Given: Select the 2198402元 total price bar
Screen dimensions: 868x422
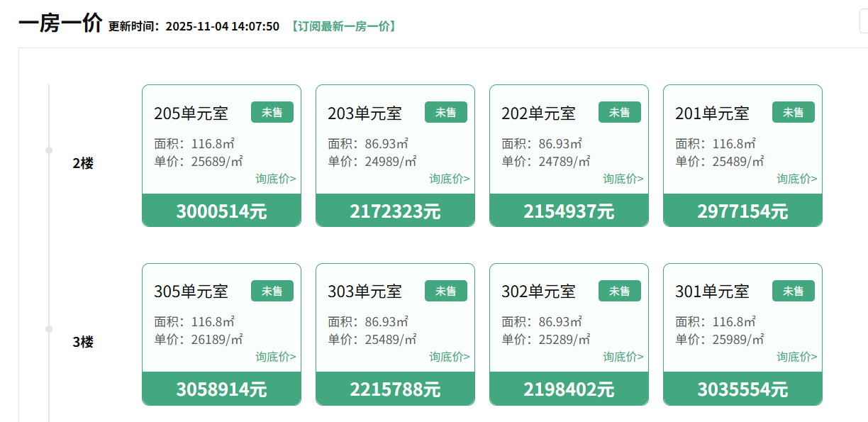Looking at the screenshot, I should [569, 389].
